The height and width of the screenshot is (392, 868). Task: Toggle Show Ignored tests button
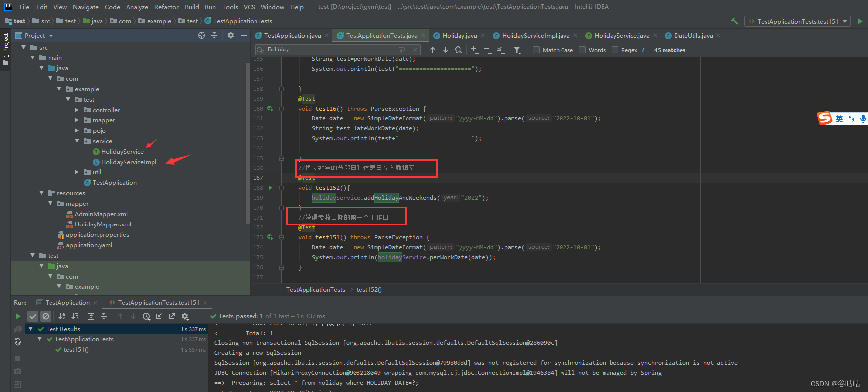[x=46, y=316]
